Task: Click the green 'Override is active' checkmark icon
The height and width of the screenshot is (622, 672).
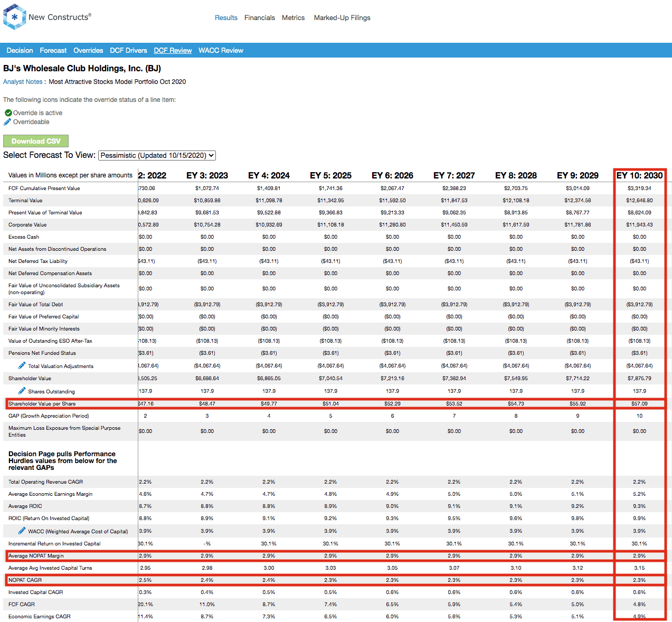Action: 8,113
